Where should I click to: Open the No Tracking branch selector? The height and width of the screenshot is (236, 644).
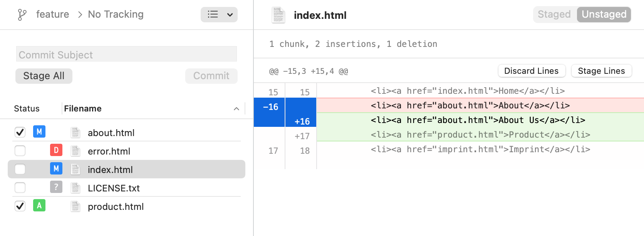pos(116,15)
